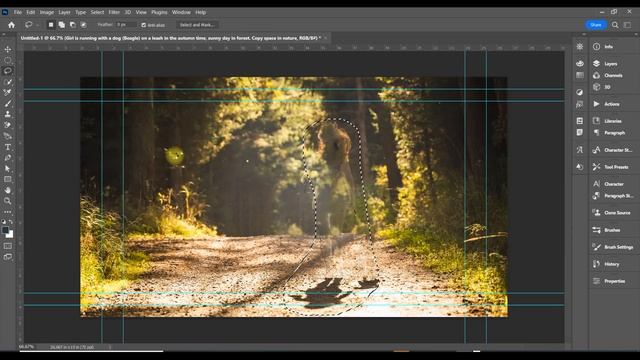Reset to default foreground and background colors
640x360 pixels.
pos(4,222)
